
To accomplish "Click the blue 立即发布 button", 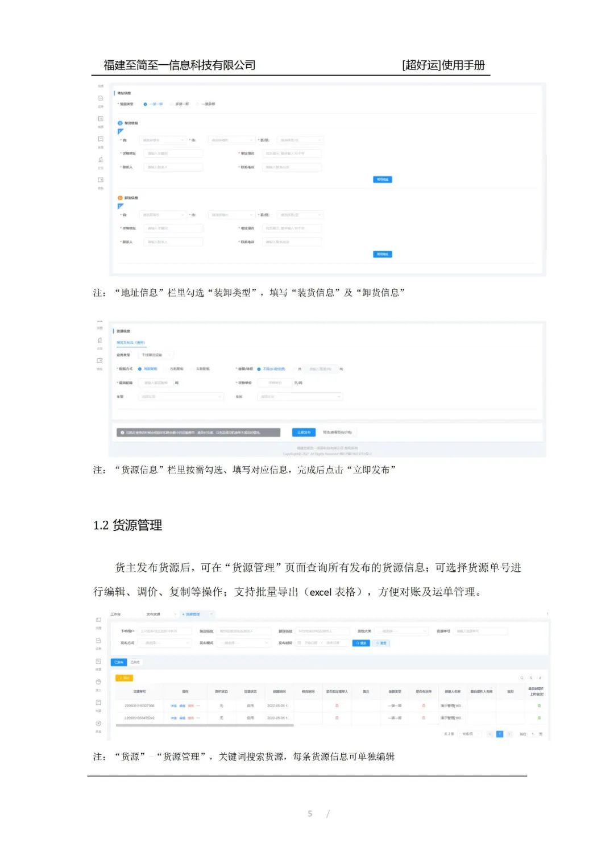I will pyautogui.click(x=304, y=433).
